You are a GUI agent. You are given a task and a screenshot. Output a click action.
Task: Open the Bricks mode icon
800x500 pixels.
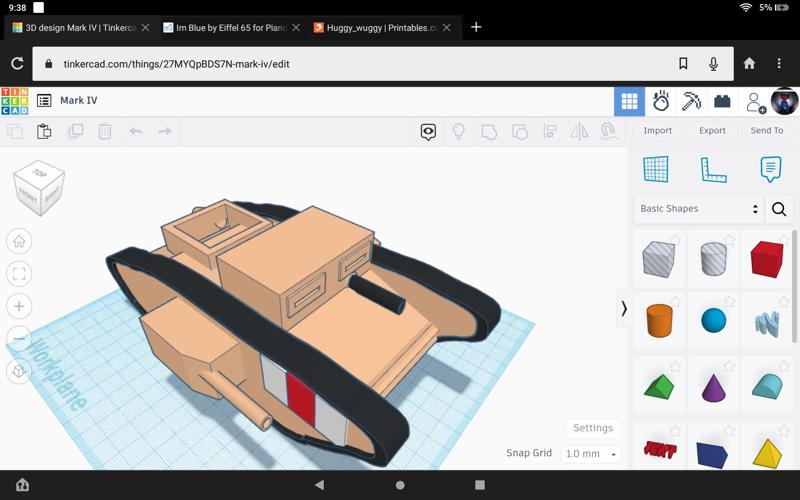pos(722,101)
